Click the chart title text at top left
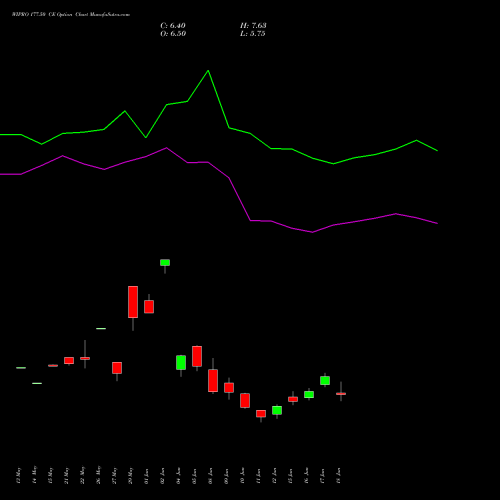Viewport: 500px width, 500px height. pyautogui.click(x=71, y=15)
